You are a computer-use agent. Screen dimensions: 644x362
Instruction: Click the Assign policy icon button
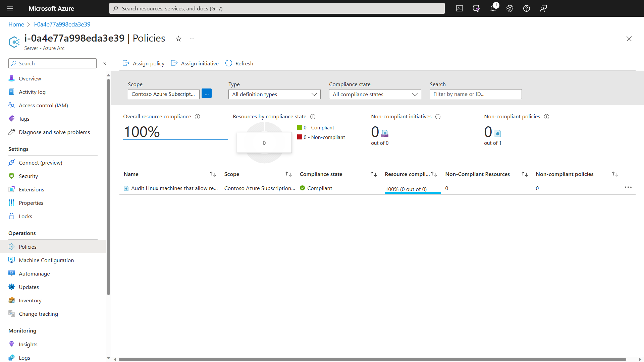[x=126, y=63]
